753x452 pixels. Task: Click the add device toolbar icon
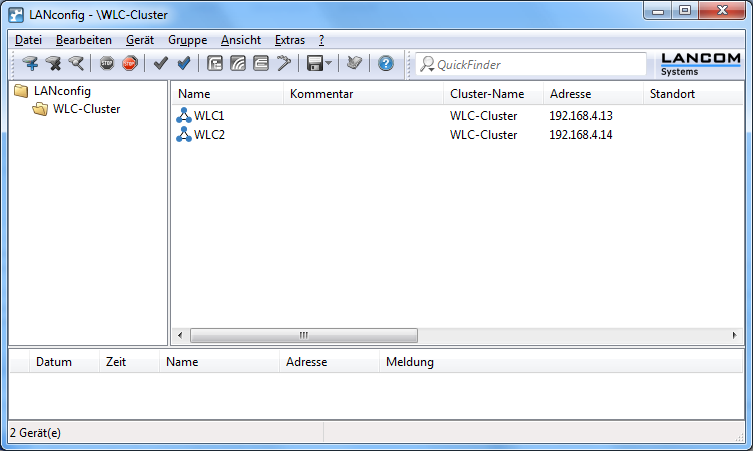[30, 64]
